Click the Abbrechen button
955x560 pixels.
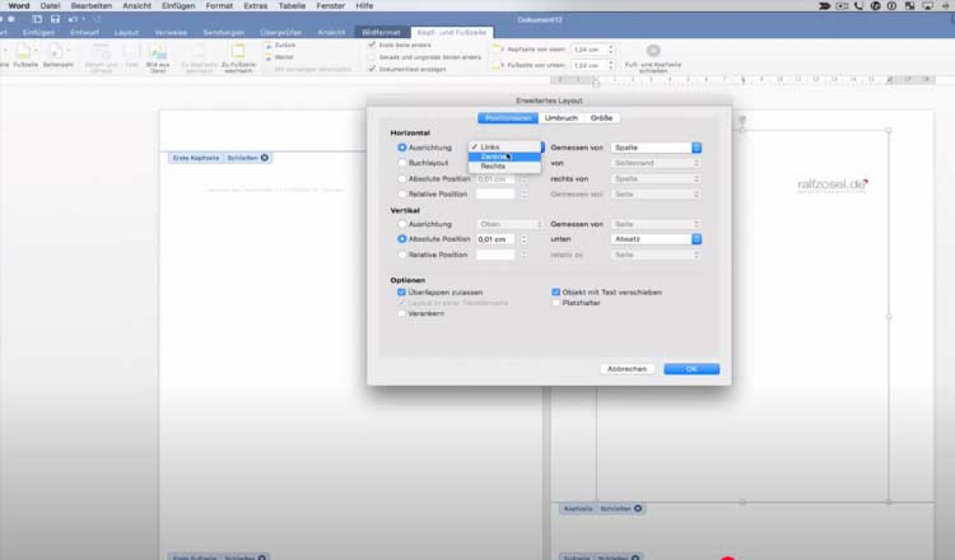(627, 369)
